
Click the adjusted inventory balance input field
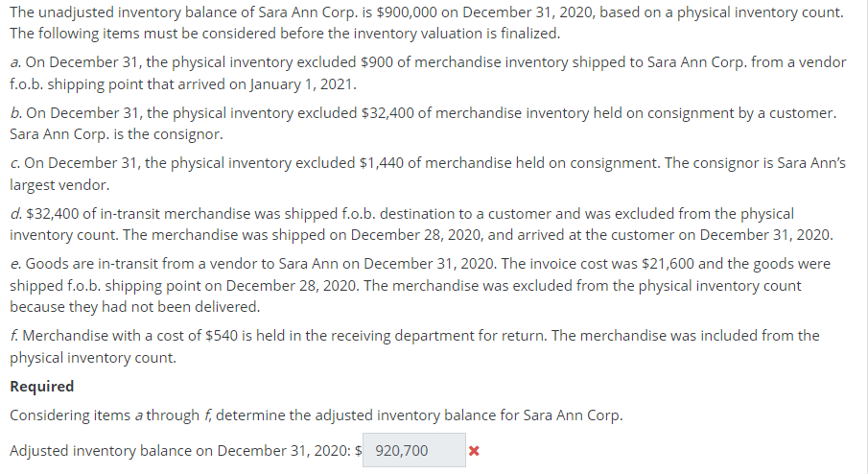point(414,450)
